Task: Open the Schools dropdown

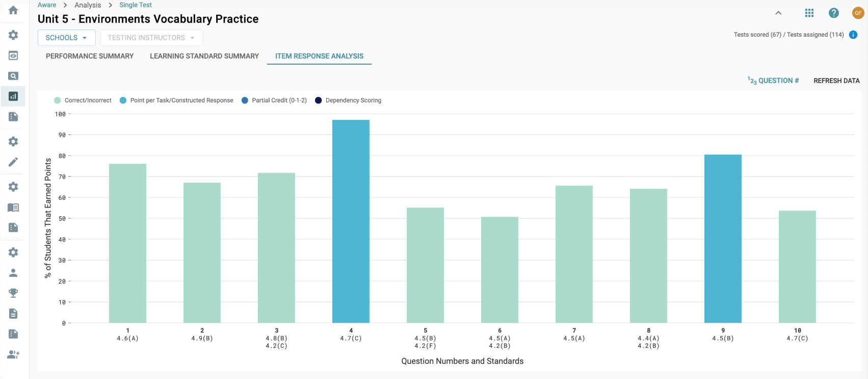Action: (x=66, y=38)
